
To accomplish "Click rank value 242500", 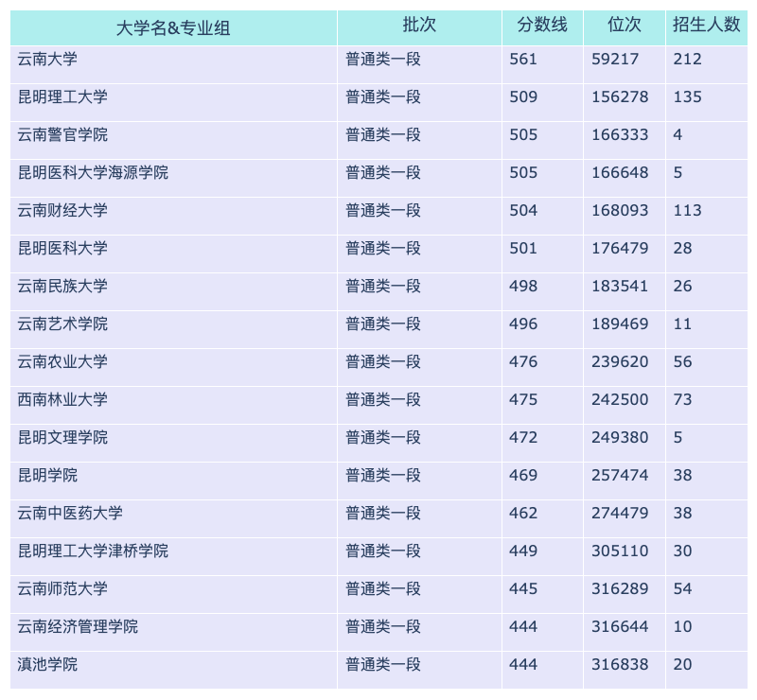I will [620, 400].
